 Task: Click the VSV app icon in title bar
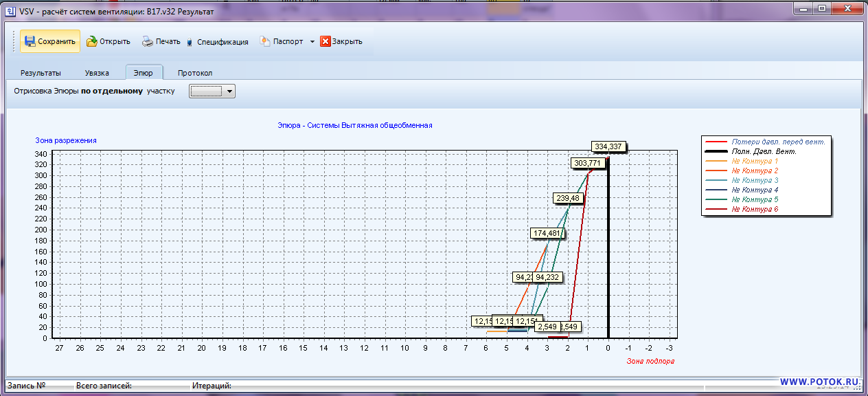tap(10, 12)
